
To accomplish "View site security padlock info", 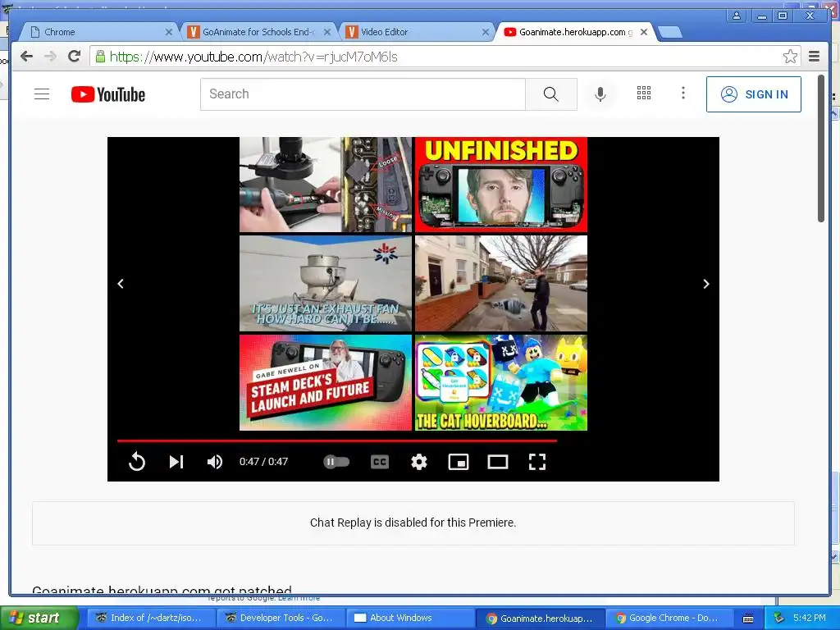I will click(x=100, y=57).
